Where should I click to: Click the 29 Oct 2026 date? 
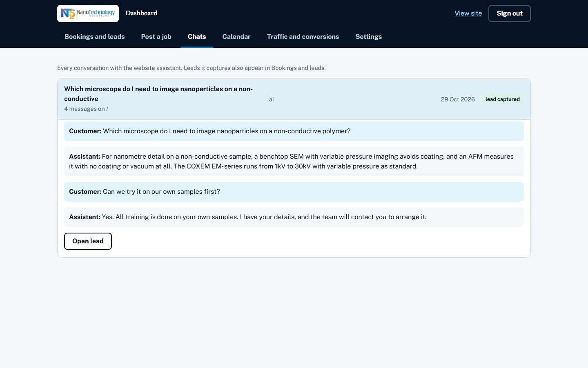[x=458, y=99]
